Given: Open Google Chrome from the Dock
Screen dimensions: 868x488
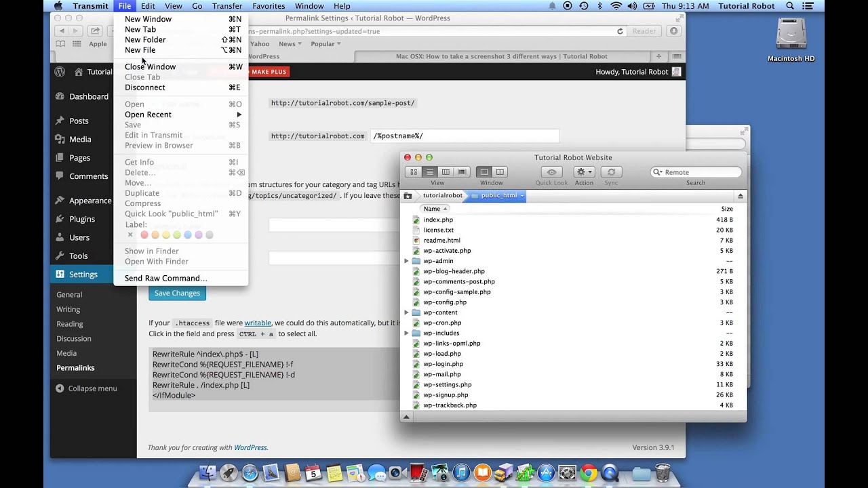Looking at the screenshot, I should [x=588, y=473].
